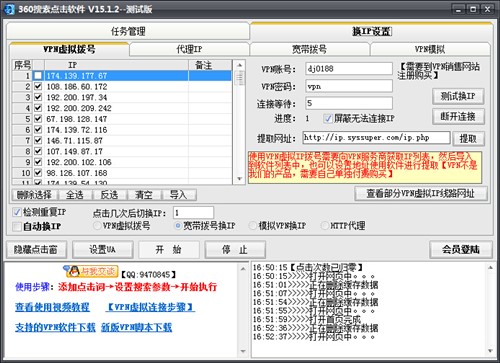Open the VPN虚拟拨号 sub-tab
The width and height of the screenshot is (500, 363).
(69, 49)
